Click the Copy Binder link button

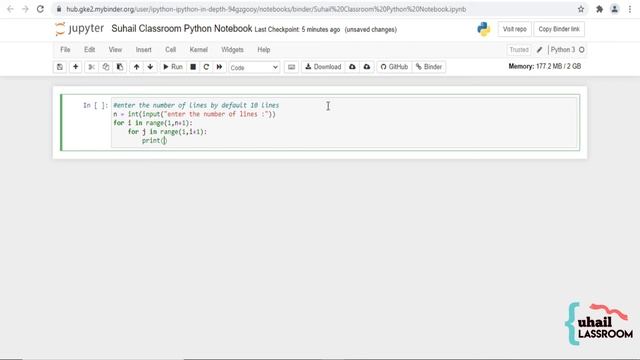(x=559, y=29)
